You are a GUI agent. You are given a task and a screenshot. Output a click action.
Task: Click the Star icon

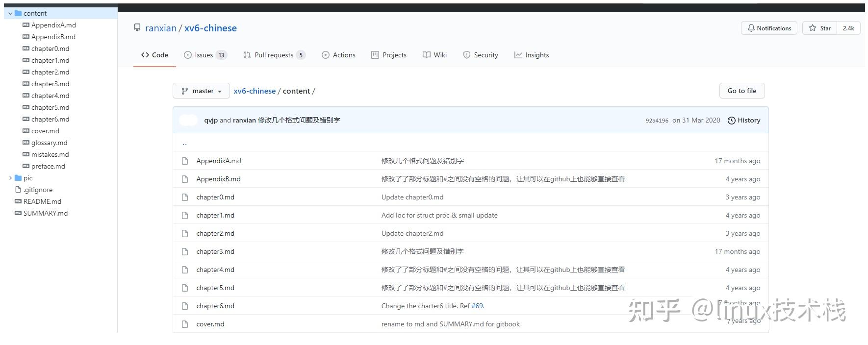(x=813, y=28)
